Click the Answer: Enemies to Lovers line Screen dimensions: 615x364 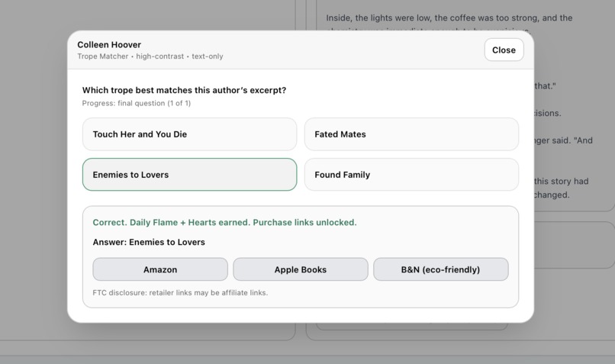tap(149, 242)
